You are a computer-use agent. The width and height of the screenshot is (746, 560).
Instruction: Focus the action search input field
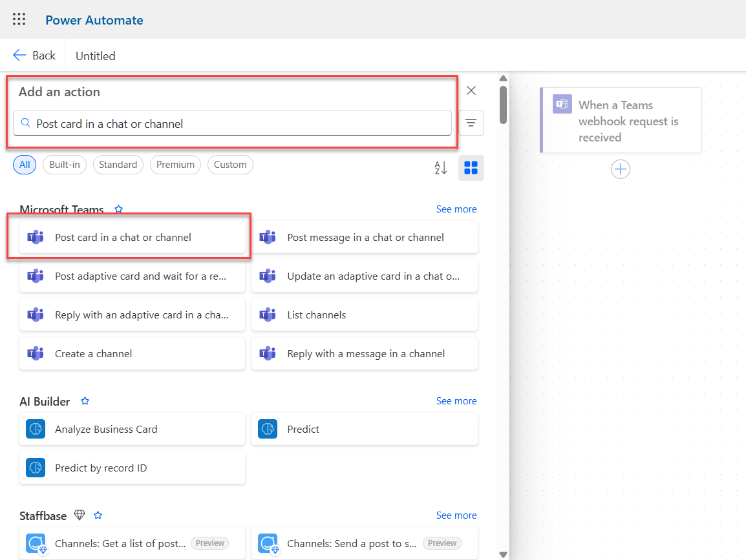coord(232,123)
